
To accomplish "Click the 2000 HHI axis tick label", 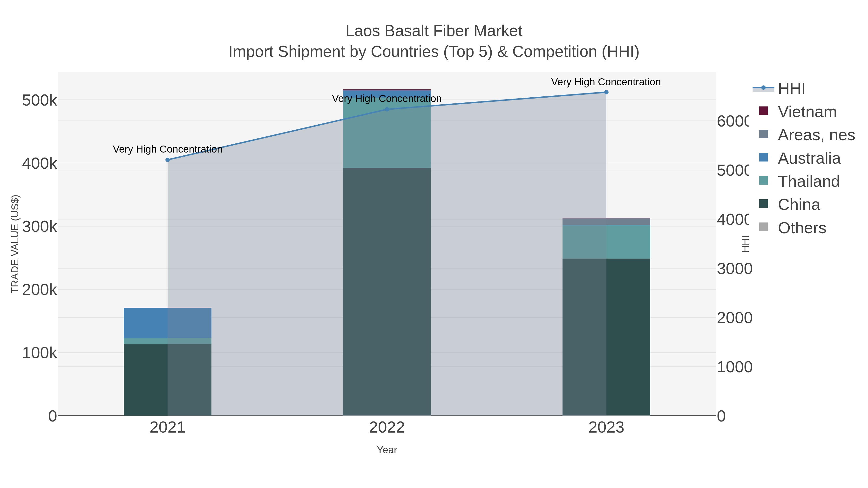I will coord(735,318).
